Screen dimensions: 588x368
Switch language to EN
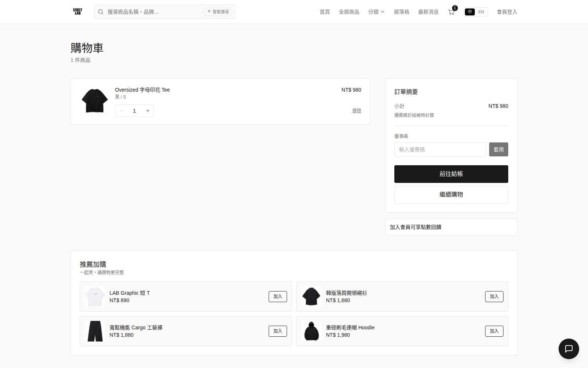[481, 12]
